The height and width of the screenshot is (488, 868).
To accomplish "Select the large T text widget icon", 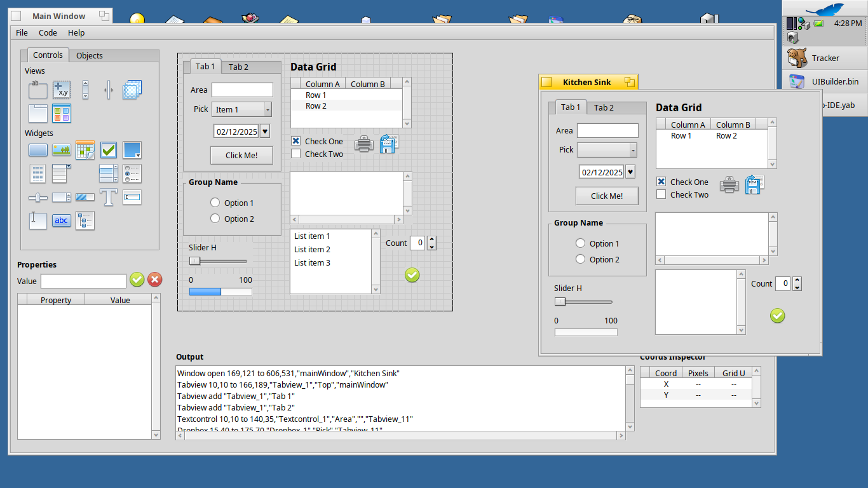I will (x=109, y=197).
